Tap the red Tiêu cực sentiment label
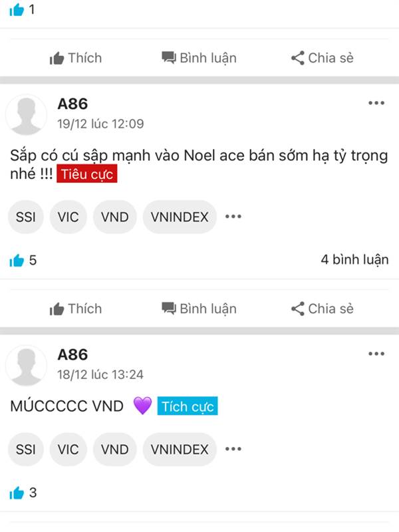 [x=87, y=174]
